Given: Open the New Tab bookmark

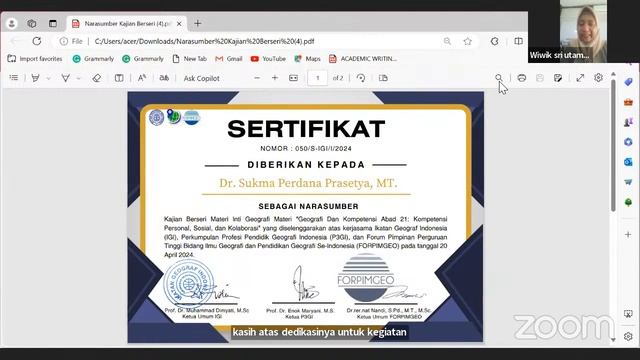Looking at the screenshot, I should tap(190, 59).
